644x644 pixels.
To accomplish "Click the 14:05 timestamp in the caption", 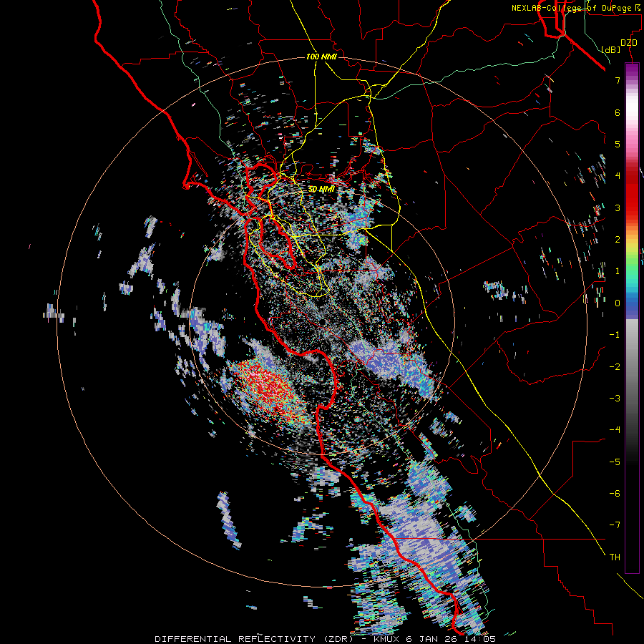I will [479, 639].
